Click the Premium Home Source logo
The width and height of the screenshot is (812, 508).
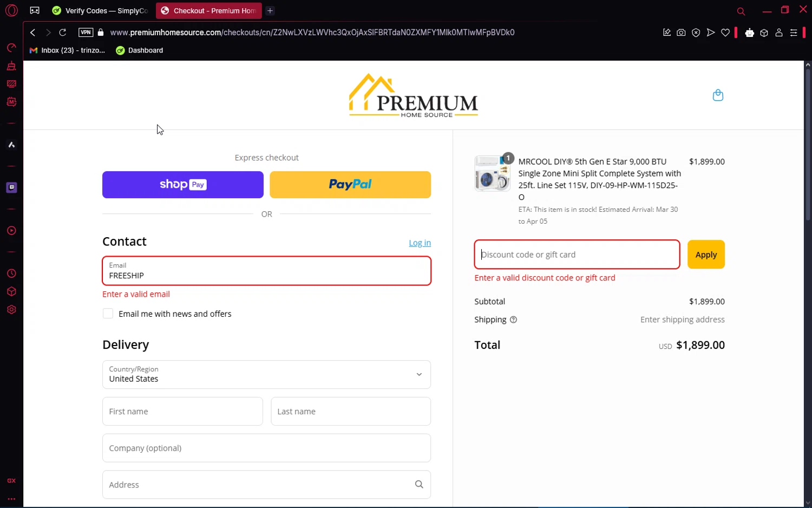(413, 95)
